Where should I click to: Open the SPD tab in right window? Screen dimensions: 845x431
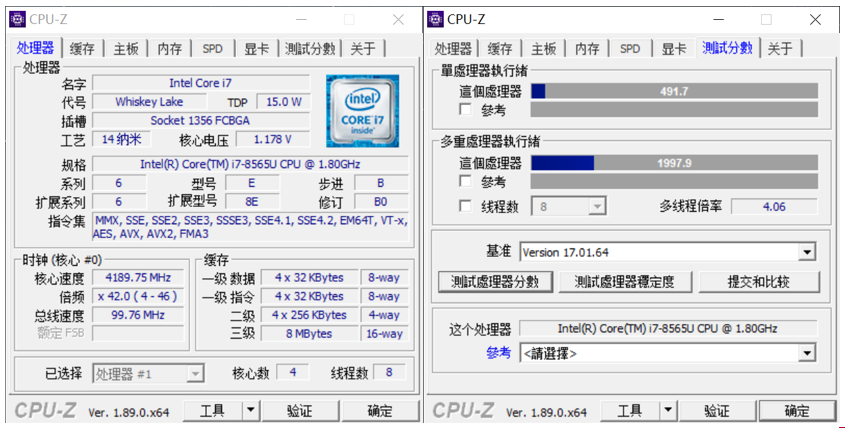pyautogui.click(x=629, y=49)
